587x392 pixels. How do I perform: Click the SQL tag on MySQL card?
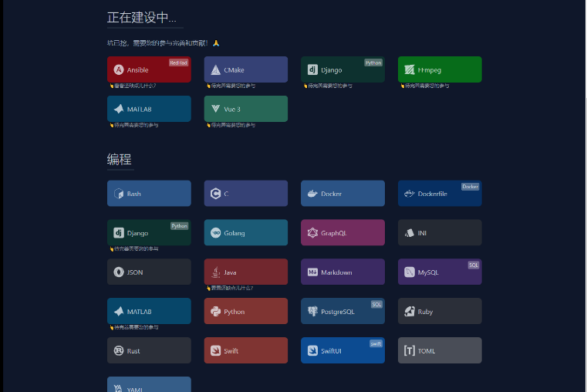[x=474, y=265]
